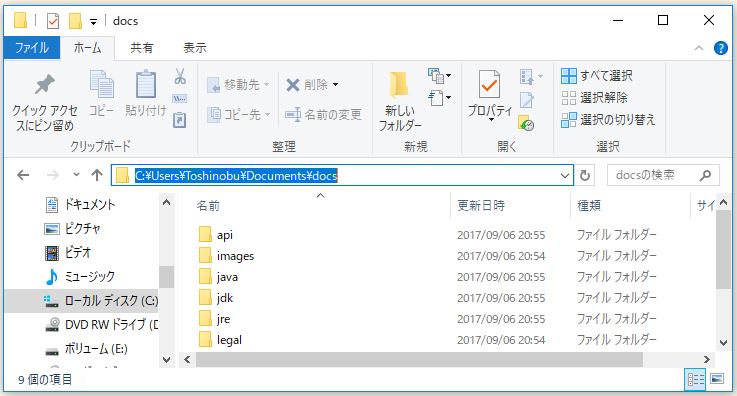This screenshot has height=396, width=737.
Task: Click the address bar path field
Action: click(x=342, y=175)
